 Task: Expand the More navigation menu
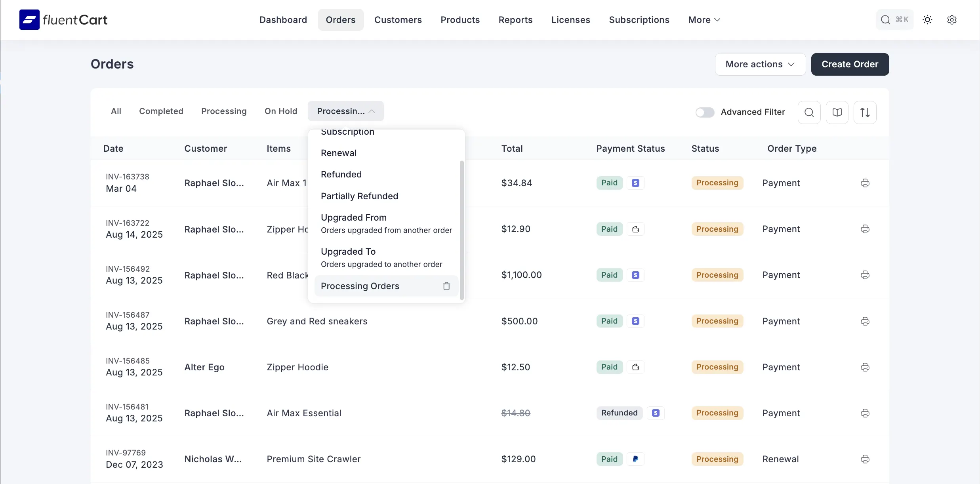(x=704, y=20)
